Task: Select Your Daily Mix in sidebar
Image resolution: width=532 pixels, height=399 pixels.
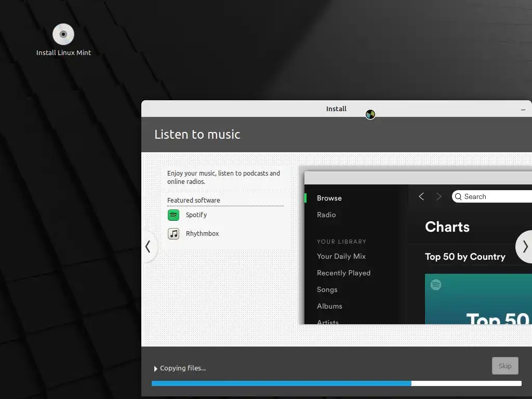Action: click(341, 256)
